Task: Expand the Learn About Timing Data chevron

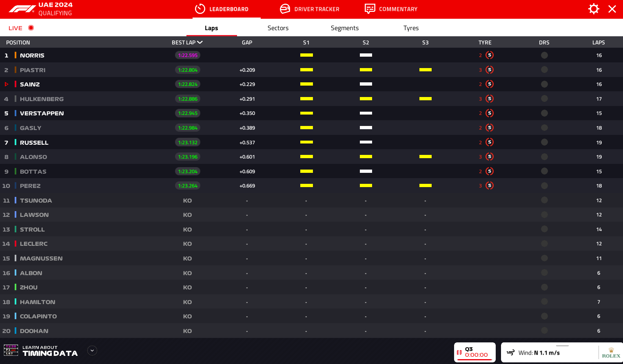Action: click(92, 351)
